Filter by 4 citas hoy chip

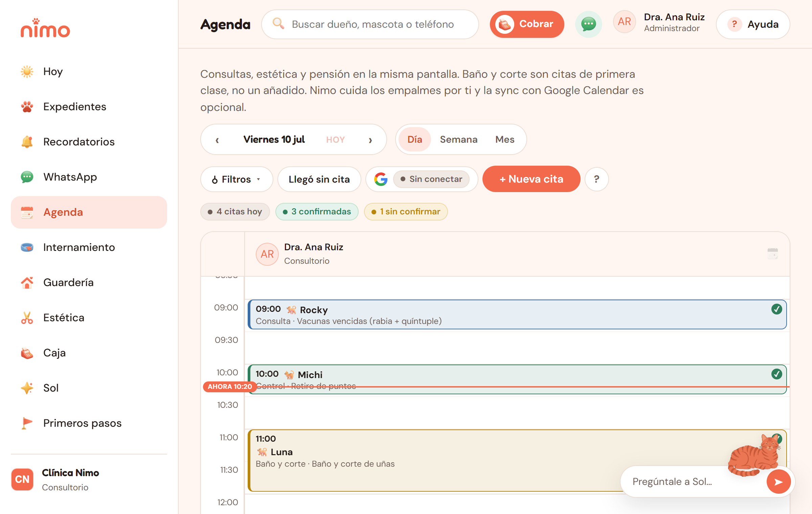235,212
